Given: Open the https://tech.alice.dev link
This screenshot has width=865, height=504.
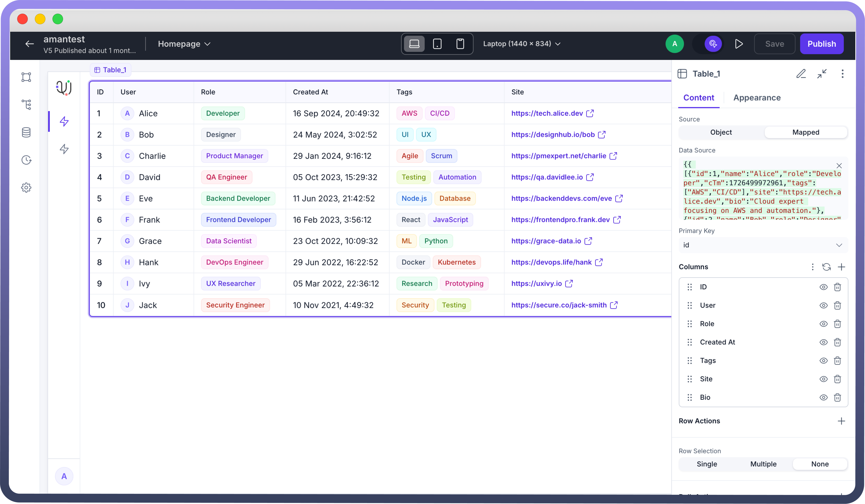Looking at the screenshot, I should 547,113.
